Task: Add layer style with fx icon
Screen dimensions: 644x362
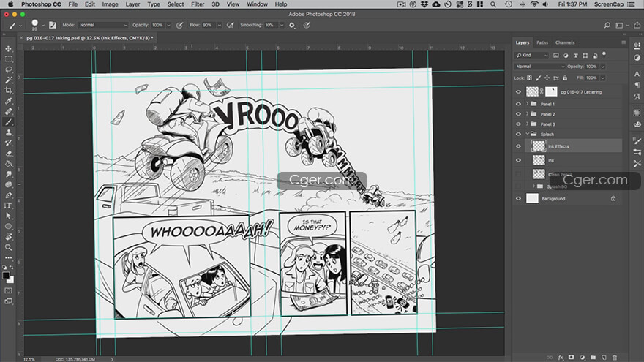Action: pyautogui.click(x=561, y=358)
